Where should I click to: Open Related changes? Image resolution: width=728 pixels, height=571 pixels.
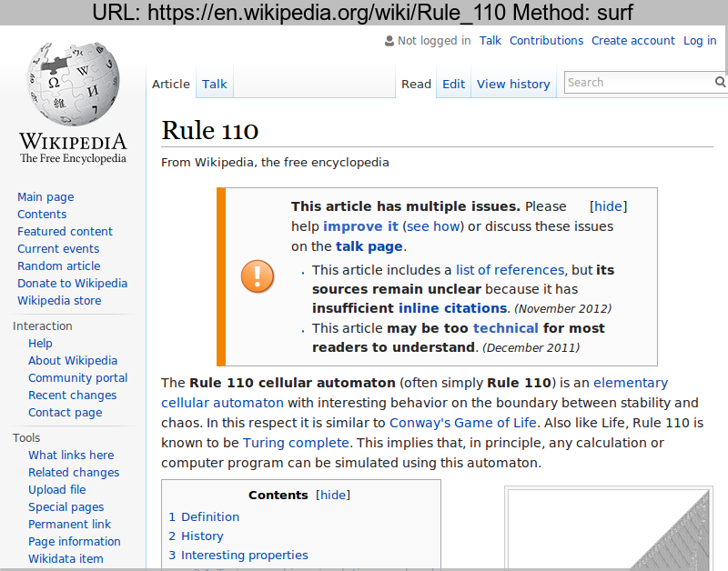tap(74, 472)
